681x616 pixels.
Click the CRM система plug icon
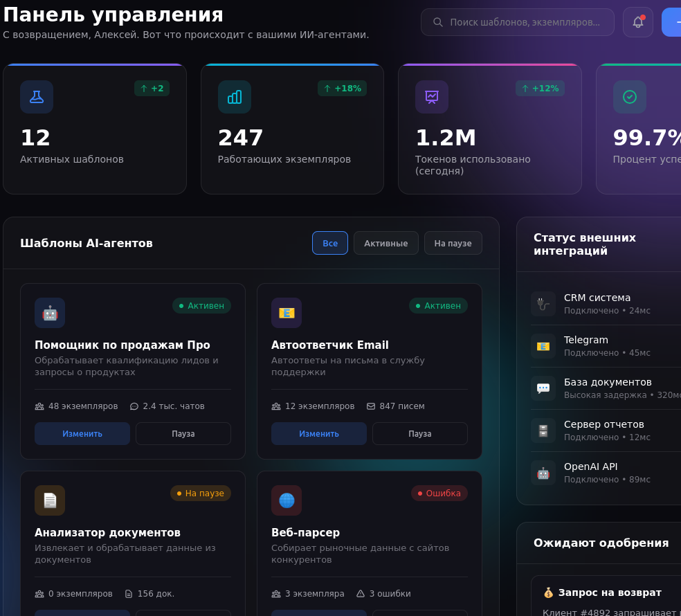tap(543, 305)
